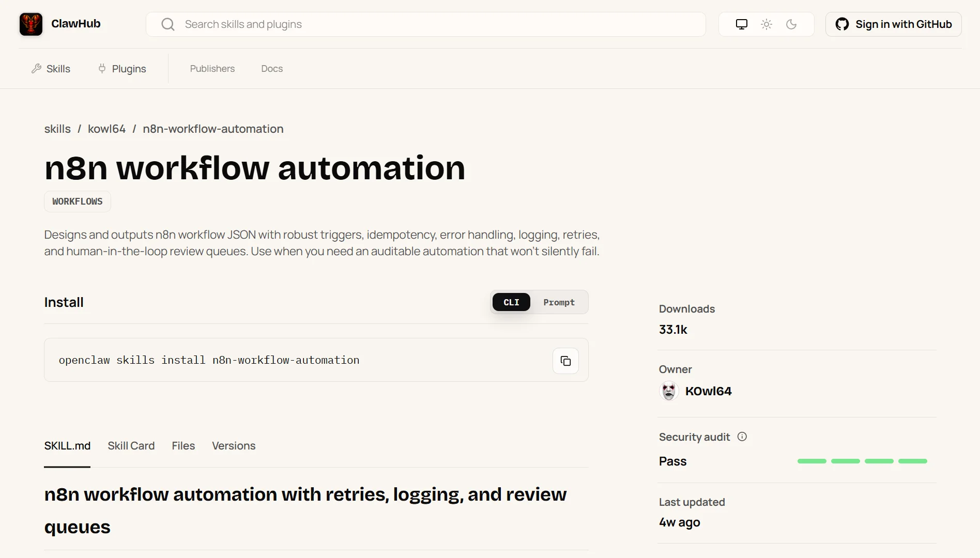Viewport: 980px width, 558px height.
Task: Open the Docs page
Action: (x=272, y=69)
